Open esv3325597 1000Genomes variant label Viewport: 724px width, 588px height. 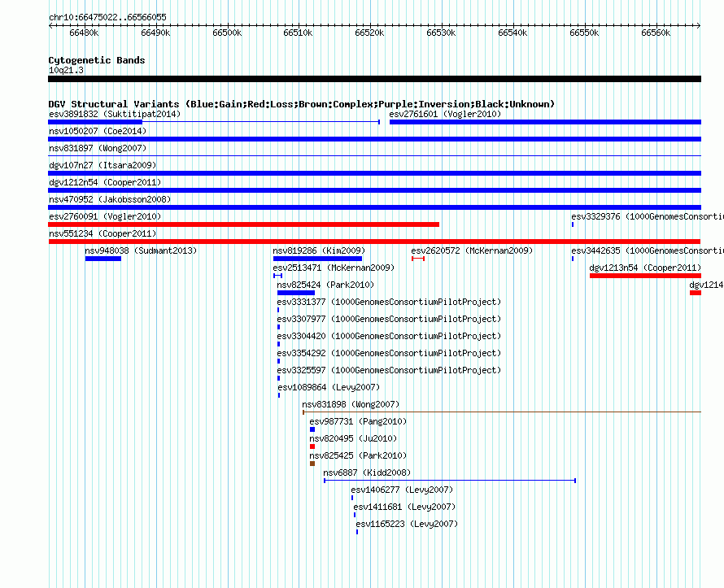[389, 370]
